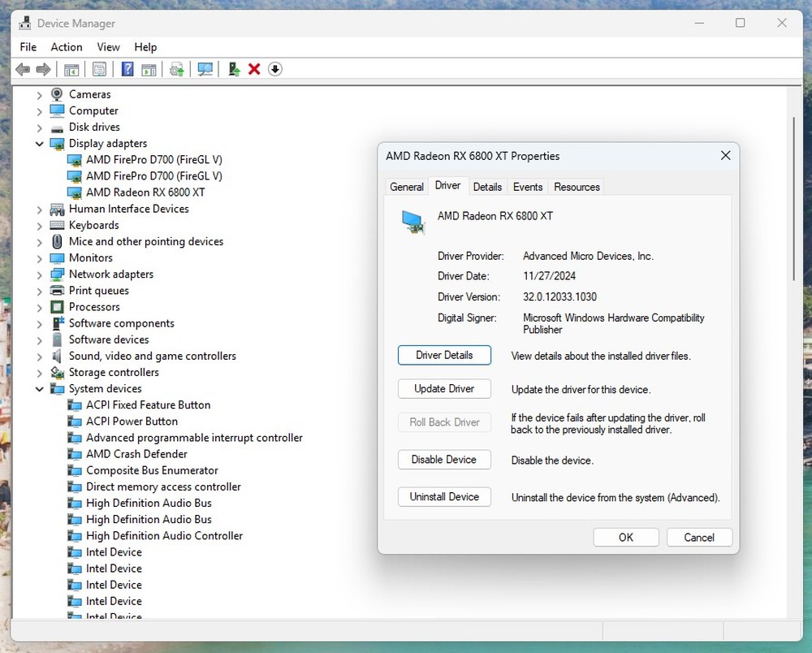Click the Storage controllers category icon
The height and width of the screenshot is (653, 812).
(x=57, y=372)
